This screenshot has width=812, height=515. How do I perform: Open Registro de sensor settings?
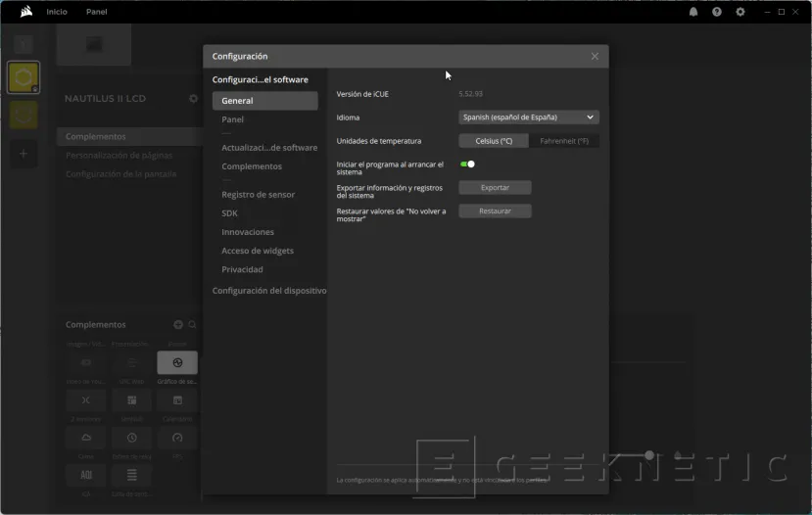point(258,195)
